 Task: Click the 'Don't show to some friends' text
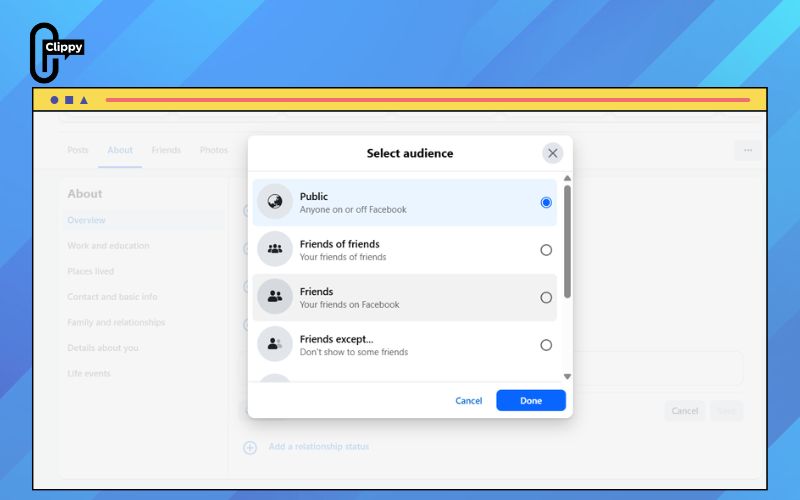pos(354,352)
